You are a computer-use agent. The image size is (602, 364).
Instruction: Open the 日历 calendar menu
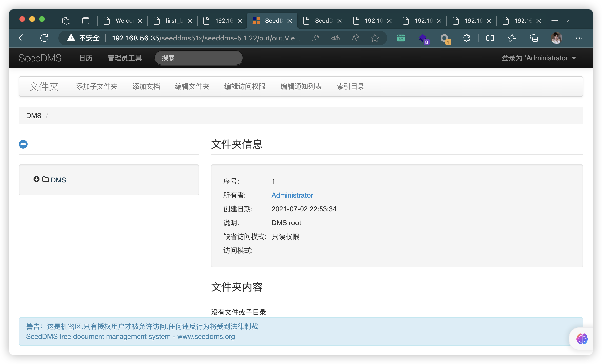(x=86, y=58)
